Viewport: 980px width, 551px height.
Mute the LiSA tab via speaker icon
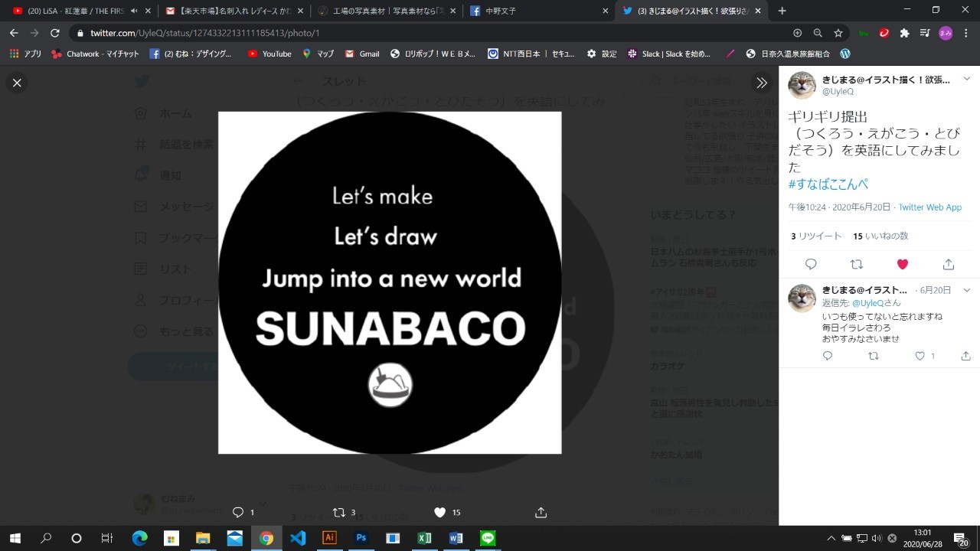133,11
